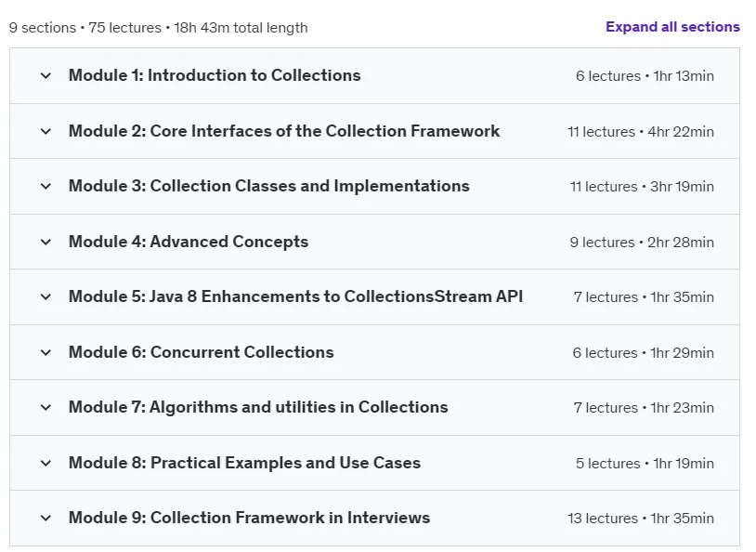This screenshot has width=756, height=552.
Task: Select Module 4: Advanced Concepts heading
Action: click(x=189, y=242)
